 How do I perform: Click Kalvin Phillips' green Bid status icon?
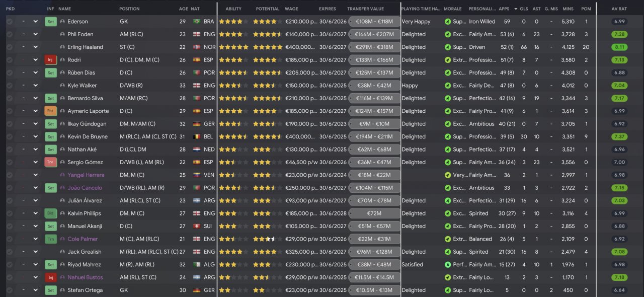(50, 213)
